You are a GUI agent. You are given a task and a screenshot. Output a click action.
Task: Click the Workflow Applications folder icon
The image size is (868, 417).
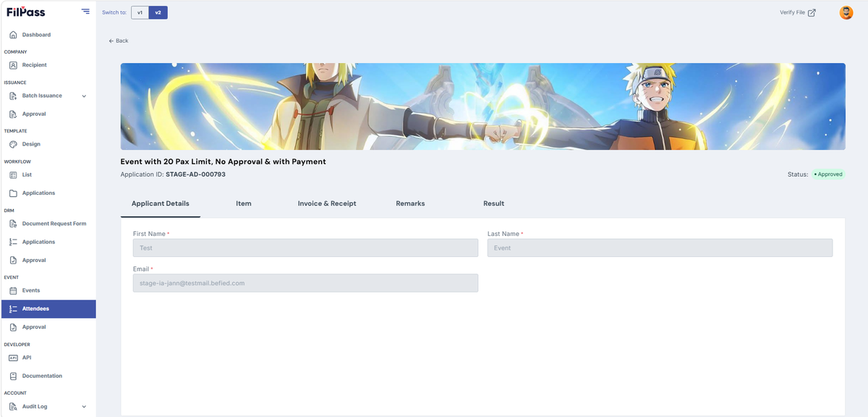point(13,193)
